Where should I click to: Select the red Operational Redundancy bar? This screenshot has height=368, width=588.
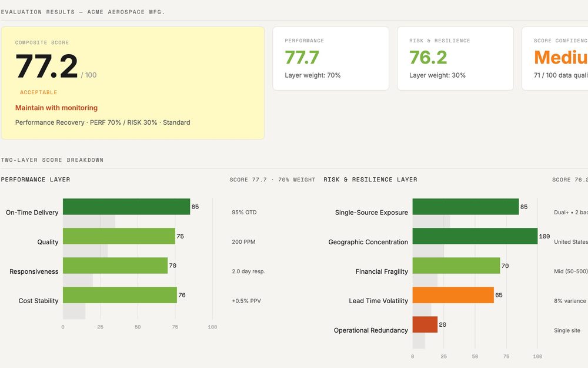pyautogui.click(x=425, y=324)
